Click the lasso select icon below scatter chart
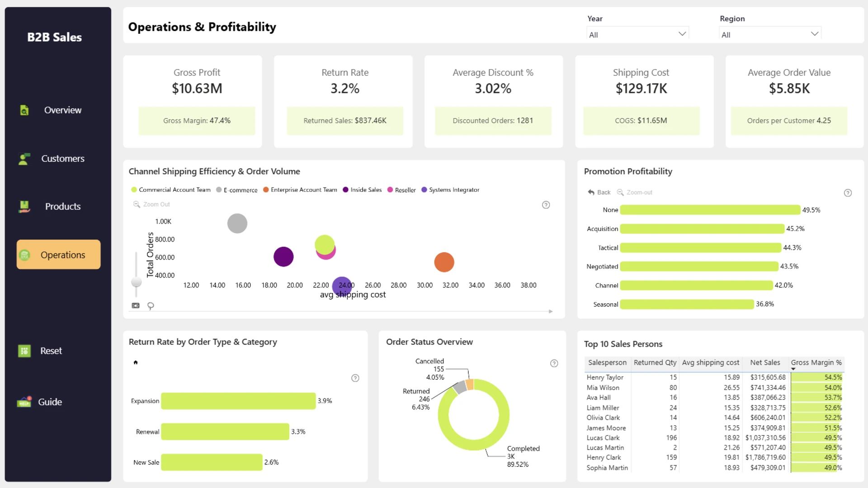Screen dimensions: 868x488 (151, 306)
